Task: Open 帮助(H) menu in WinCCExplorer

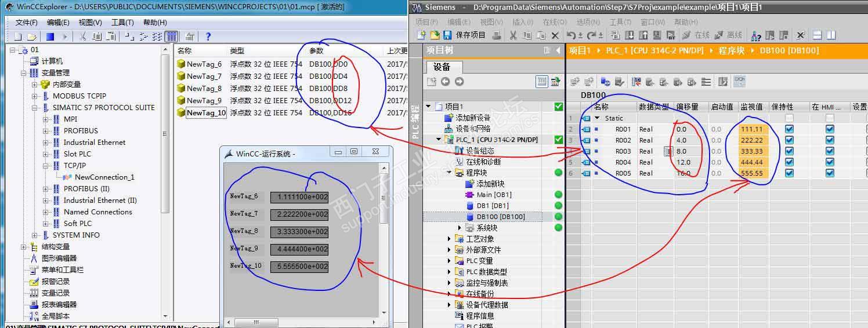Action: tap(155, 22)
